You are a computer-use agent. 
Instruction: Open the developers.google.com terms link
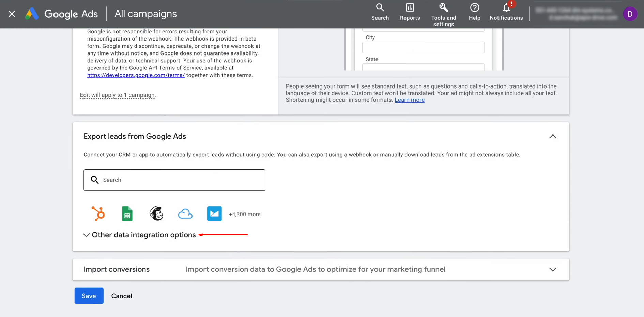pos(136,75)
